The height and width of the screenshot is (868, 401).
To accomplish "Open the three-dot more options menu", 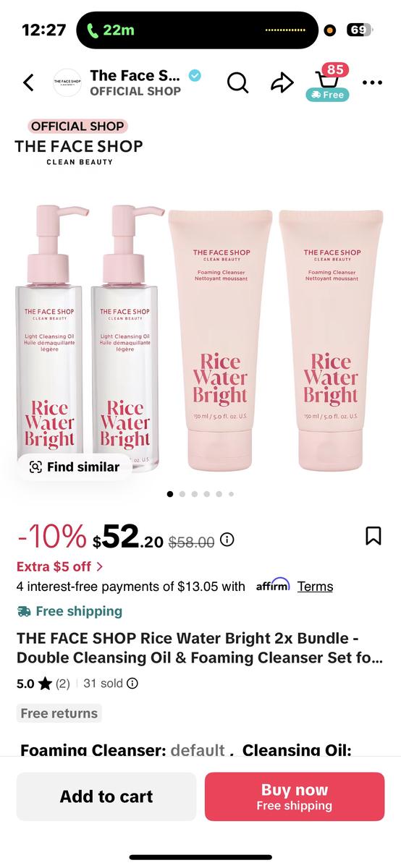I will point(372,82).
